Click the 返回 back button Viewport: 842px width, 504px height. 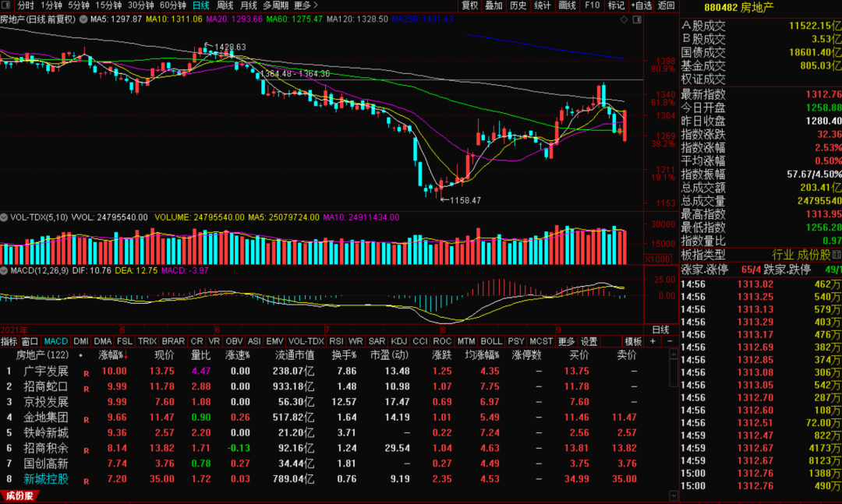pos(667,5)
